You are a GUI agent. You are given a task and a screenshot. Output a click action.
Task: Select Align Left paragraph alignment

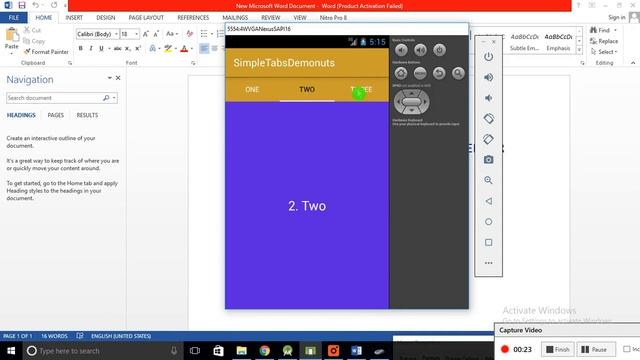point(204,49)
